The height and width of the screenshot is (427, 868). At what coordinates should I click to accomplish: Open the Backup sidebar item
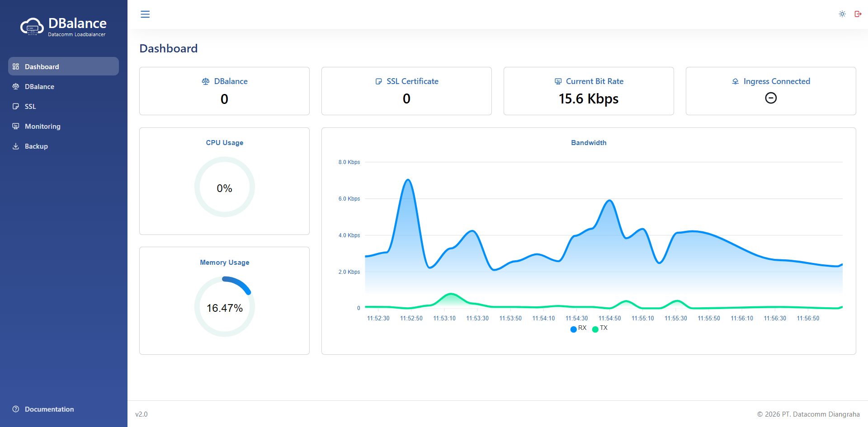click(x=36, y=146)
